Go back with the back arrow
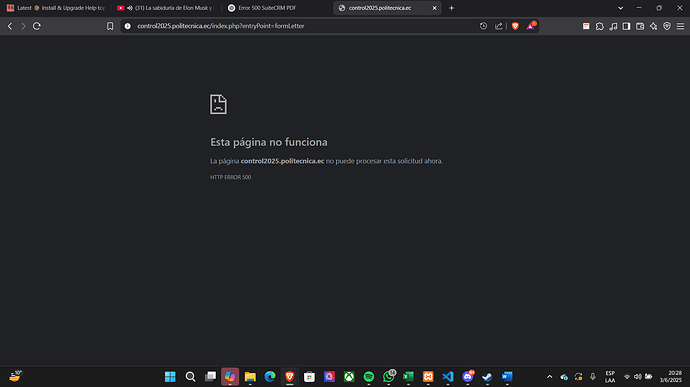The height and width of the screenshot is (387, 690). [x=10, y=26]
